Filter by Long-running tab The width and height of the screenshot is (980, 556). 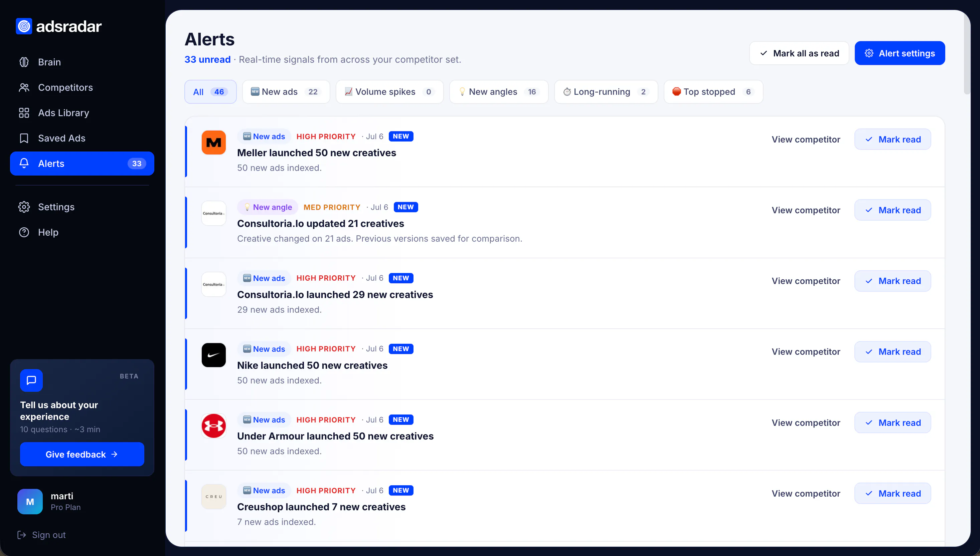coord(606,92)
